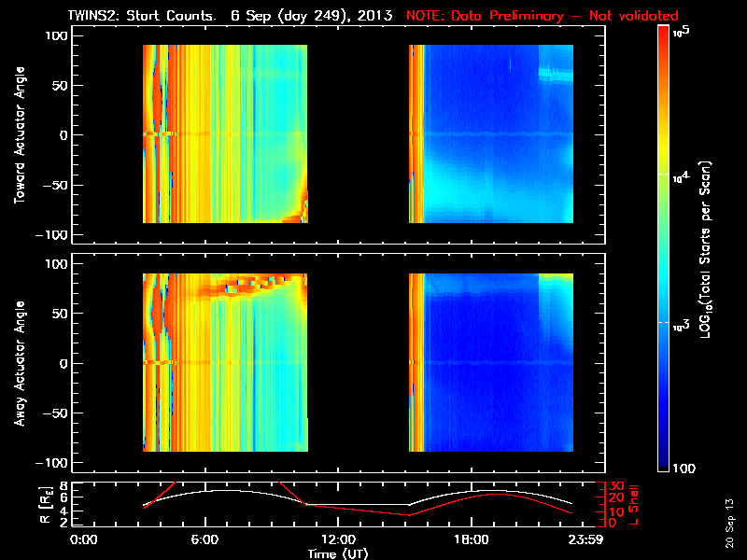Click the red top end of the colorbar
This screenshot has height=560, width=747.
(x=664, y=33)
